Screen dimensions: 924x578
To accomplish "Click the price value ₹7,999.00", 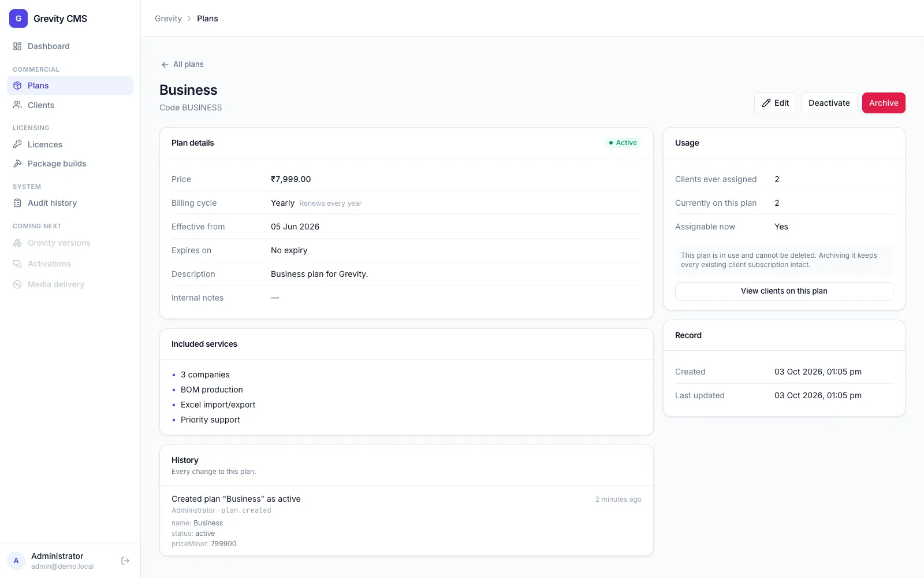I will point(290,179).
